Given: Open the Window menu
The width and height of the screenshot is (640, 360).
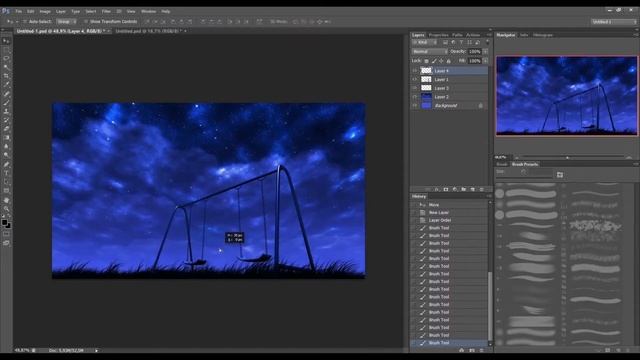Looking at the screenshot, I should pyautogui.click(x=148, y=11).
